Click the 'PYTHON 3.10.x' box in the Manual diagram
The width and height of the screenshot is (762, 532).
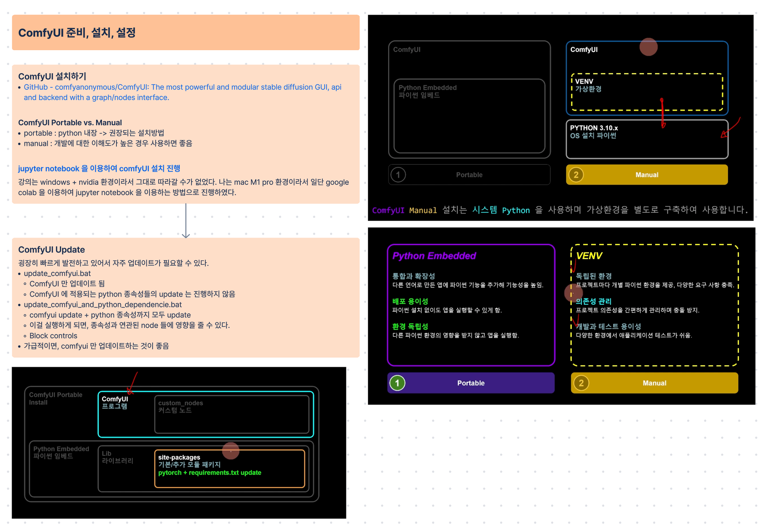(647, 139)
